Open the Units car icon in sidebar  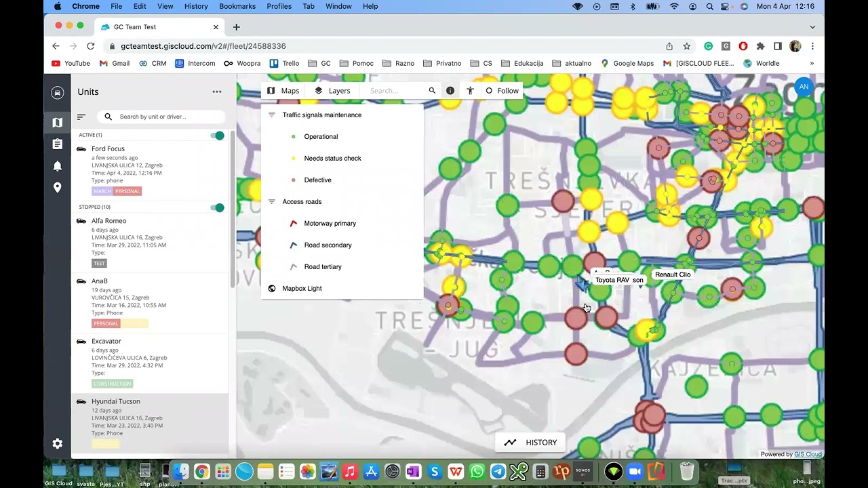click(x=58, y=93)
